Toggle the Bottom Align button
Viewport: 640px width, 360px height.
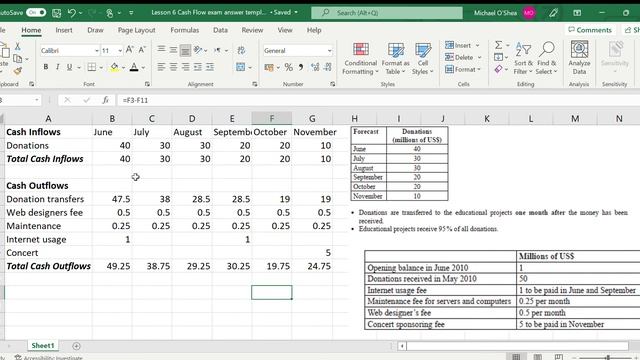click(185, 50)
